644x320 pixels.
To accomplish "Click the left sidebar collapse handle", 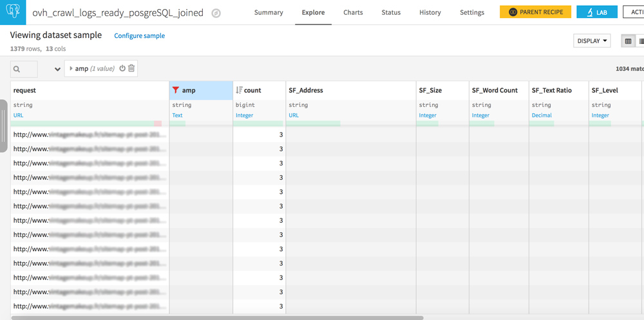I will tap(3, 126).
